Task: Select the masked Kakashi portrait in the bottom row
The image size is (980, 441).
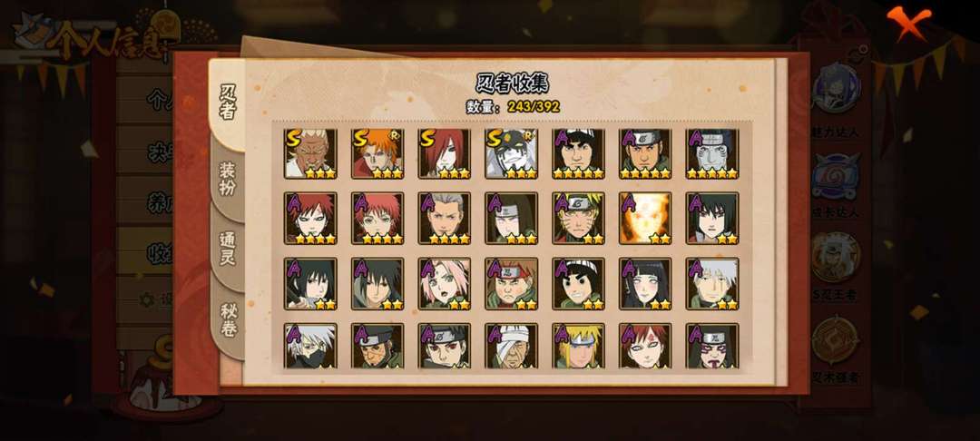Action: (x=310, y=346)
